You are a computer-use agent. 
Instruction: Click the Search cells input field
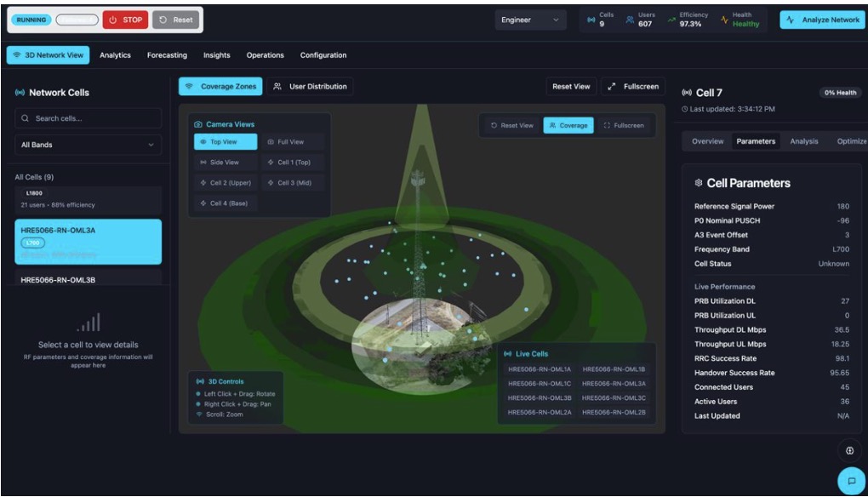click(x=89, y=118)
